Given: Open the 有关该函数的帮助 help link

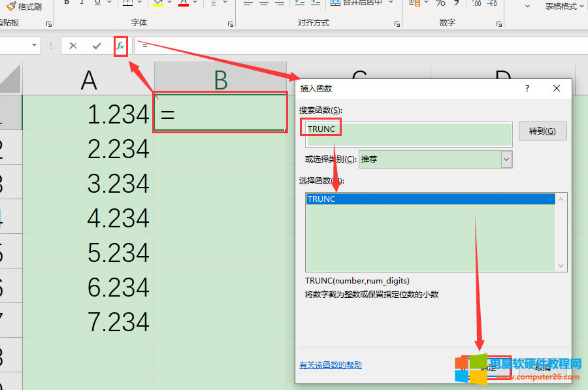Looking at the screenshot, I should (x=330, y=365).
